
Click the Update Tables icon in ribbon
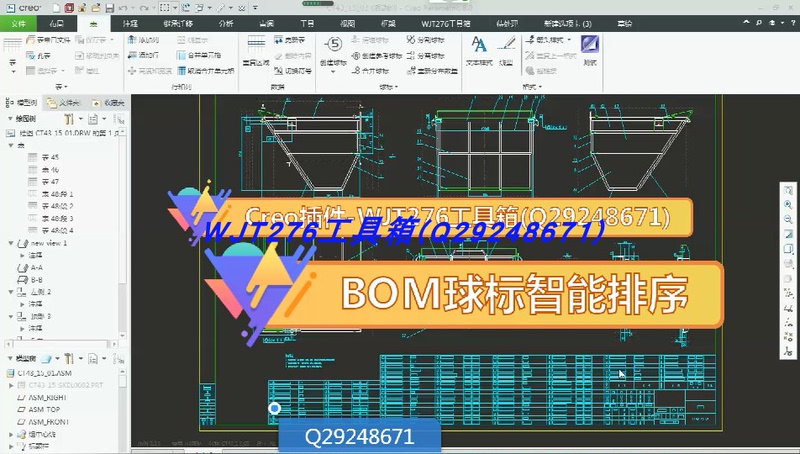pyautogui.click(x=278, y=40)
